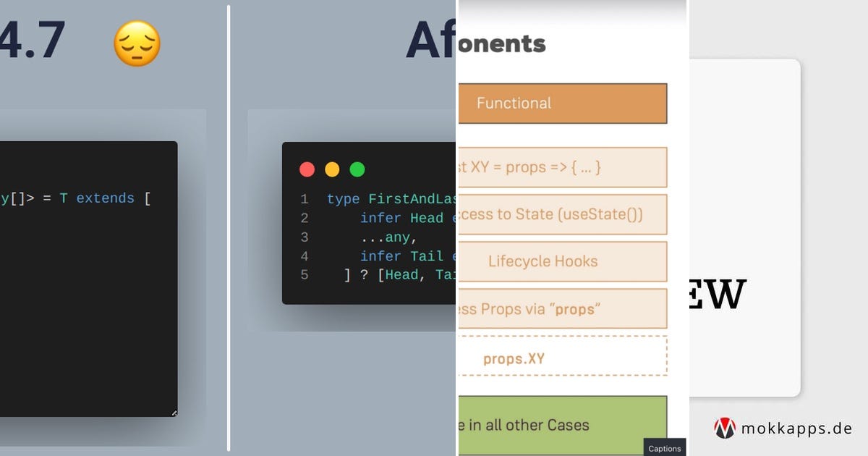Select the "...any," code line
This screenshot has width=868, height=456.
tap(389, 237)
